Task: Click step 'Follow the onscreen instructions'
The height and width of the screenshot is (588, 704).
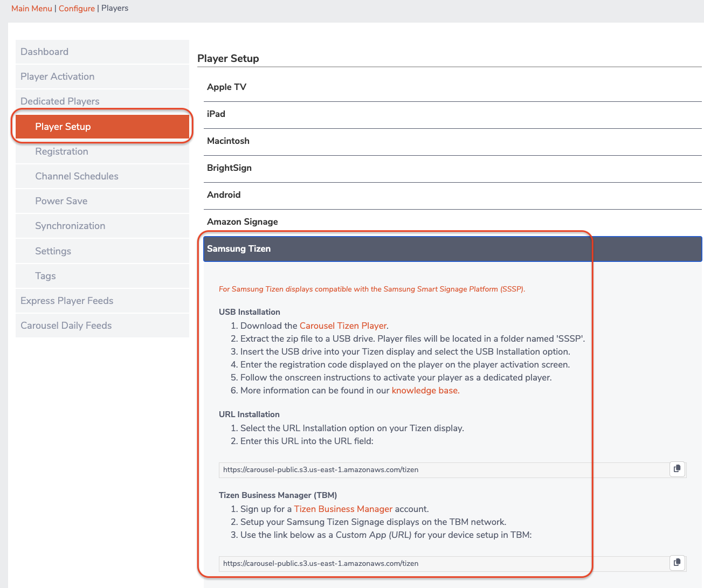Action: (x=396, y=377)
